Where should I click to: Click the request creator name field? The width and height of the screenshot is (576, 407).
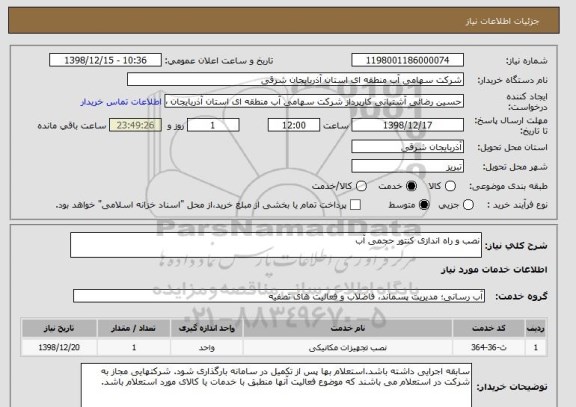(x=314, y=102)
